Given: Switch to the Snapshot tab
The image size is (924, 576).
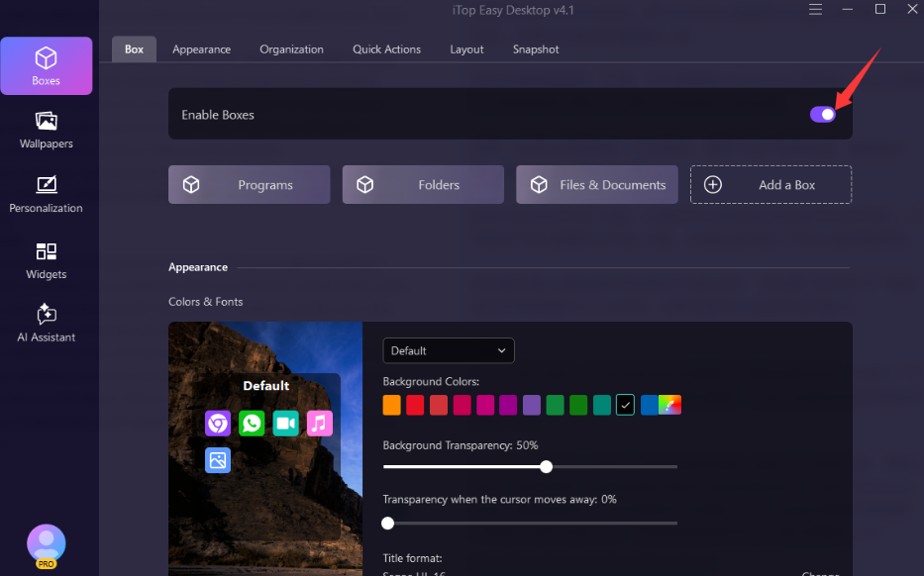Looking at the screenshot, I should click(x=536, y=49).
